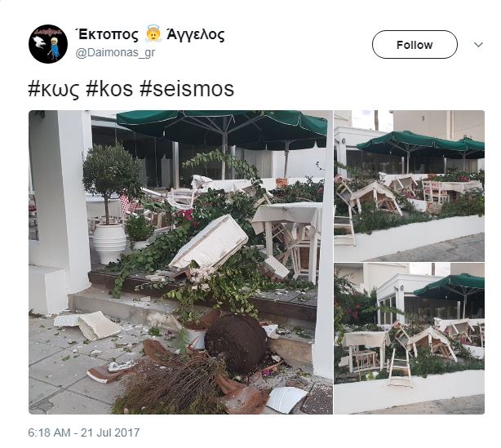This screenshot has width=501, height=448.
Task: Click the word Άγγελος in display name
Action: [x=195, y=34]
